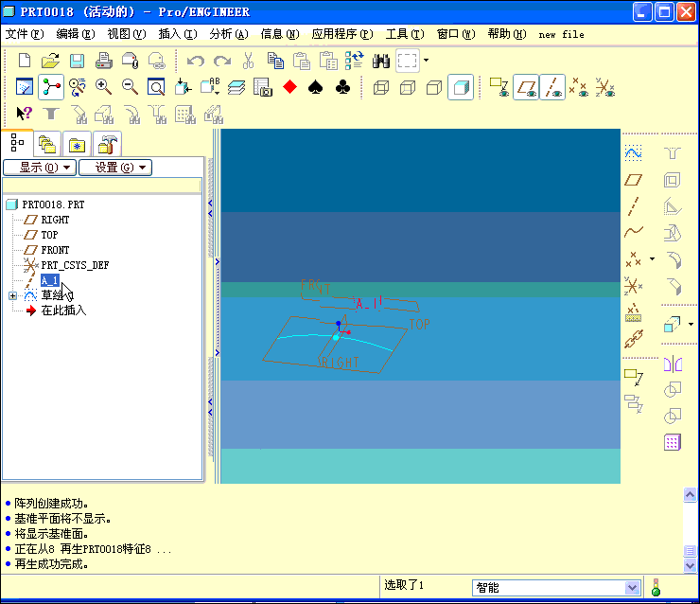
Task: Select the FRONT datum plane in tree
Action: 55,250
